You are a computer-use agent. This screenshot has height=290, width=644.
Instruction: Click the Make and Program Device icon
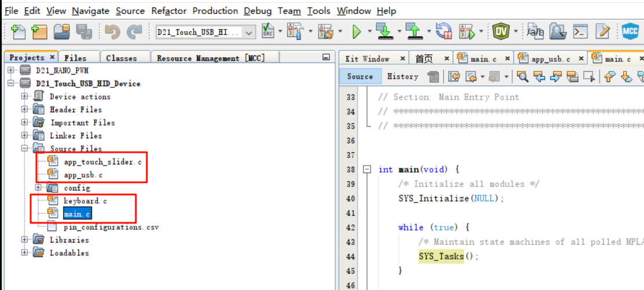(385, 31)
